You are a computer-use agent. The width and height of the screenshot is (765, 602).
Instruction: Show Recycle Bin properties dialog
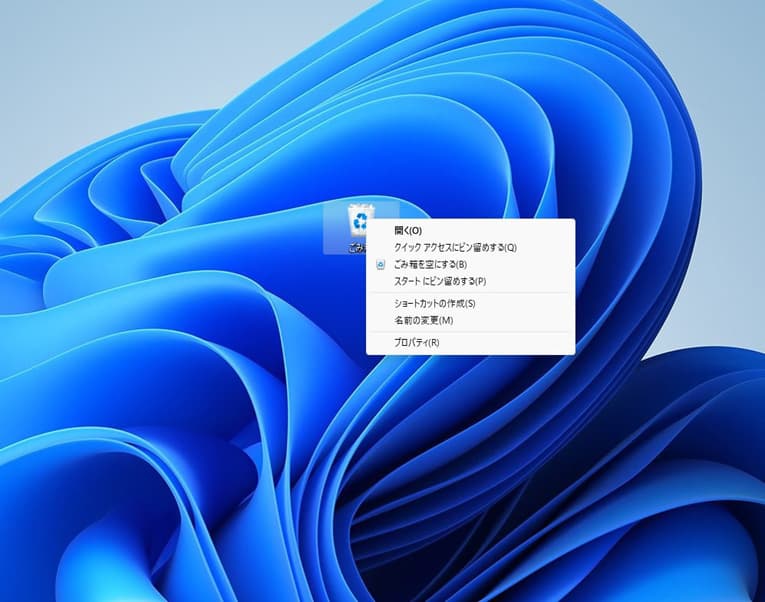(416, 343)
